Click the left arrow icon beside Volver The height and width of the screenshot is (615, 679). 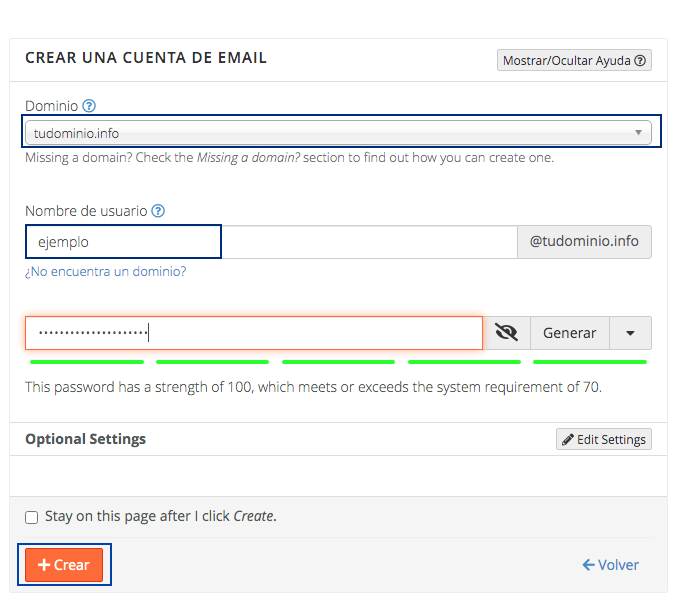coord(588,565)
